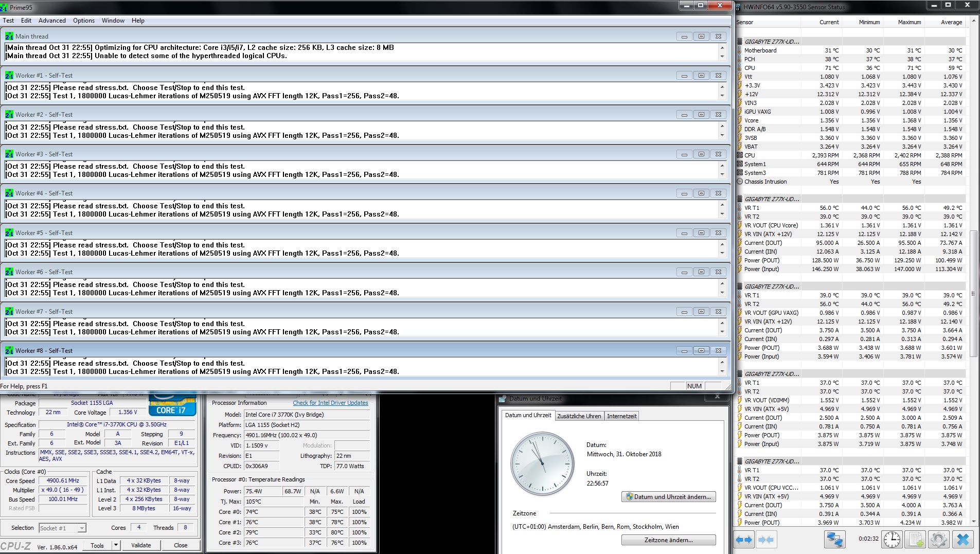
Task: Click the clock reset-timer icon in HWiNFO
Action: pos(892,540)
